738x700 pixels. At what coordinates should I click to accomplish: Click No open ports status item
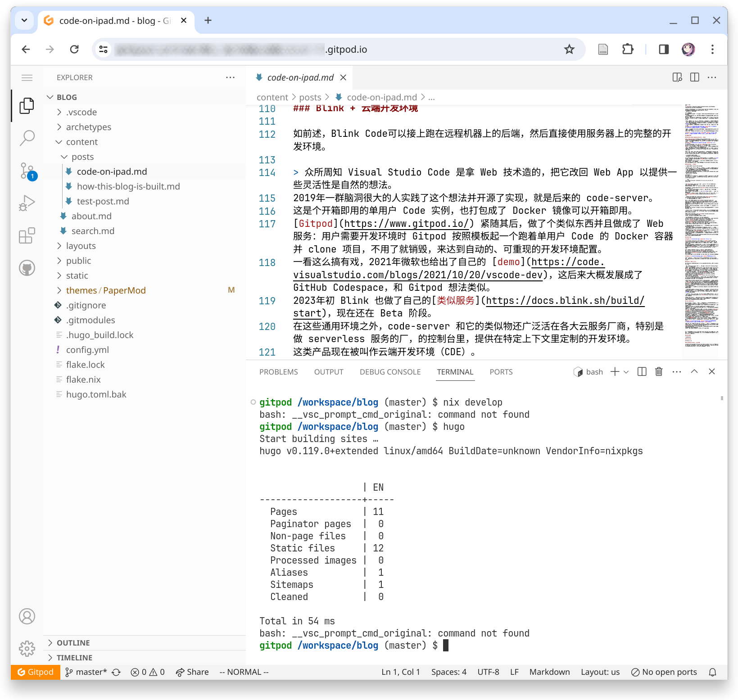664,672
